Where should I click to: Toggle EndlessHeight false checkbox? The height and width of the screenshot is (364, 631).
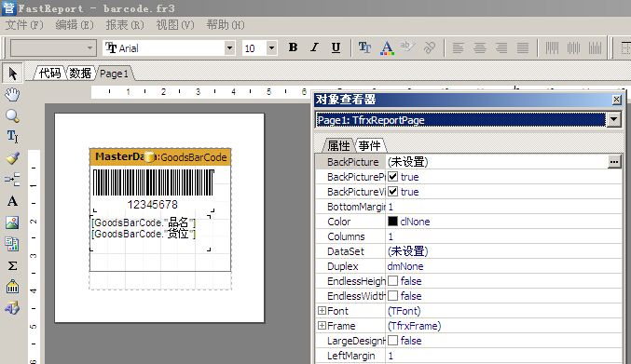tap(392, 281)
